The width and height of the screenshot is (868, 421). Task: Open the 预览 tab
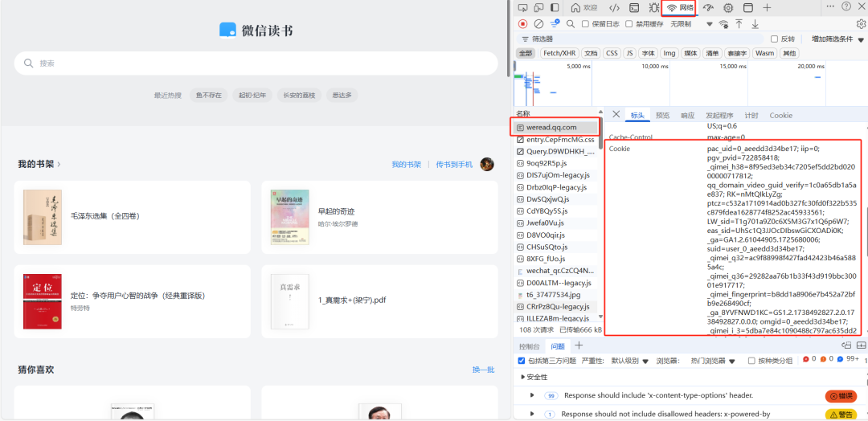pos(662,115)
